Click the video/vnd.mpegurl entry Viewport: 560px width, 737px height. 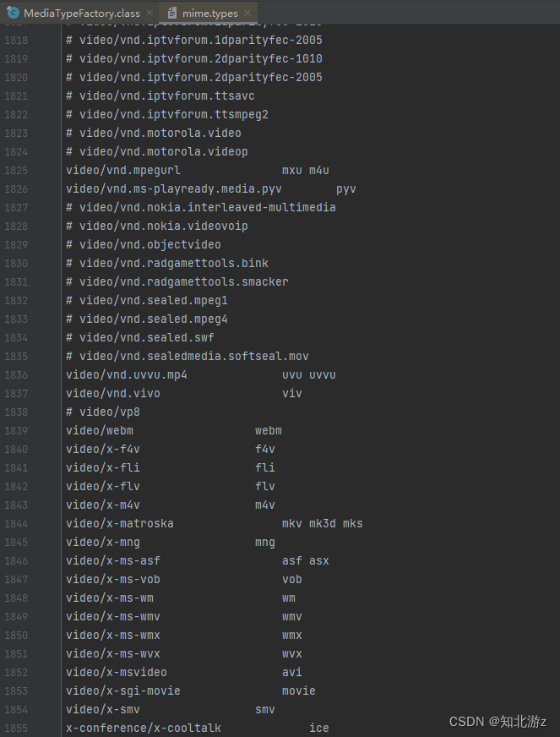[123, 170]
